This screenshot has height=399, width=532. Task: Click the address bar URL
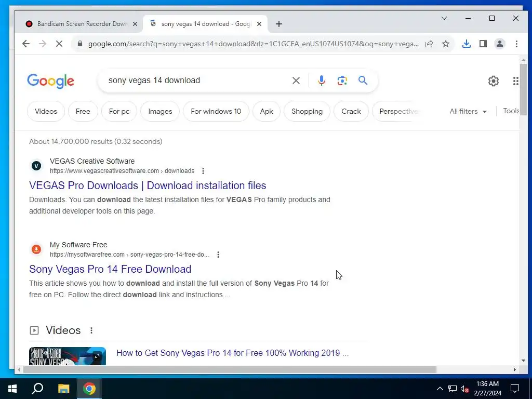[253, 44]
